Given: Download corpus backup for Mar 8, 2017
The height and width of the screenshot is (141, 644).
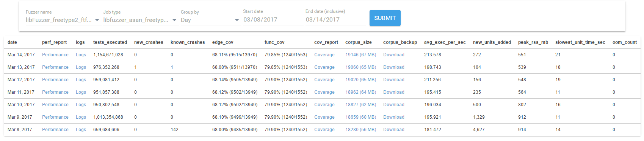Looking at the screenshot, I should coord(394,130).
